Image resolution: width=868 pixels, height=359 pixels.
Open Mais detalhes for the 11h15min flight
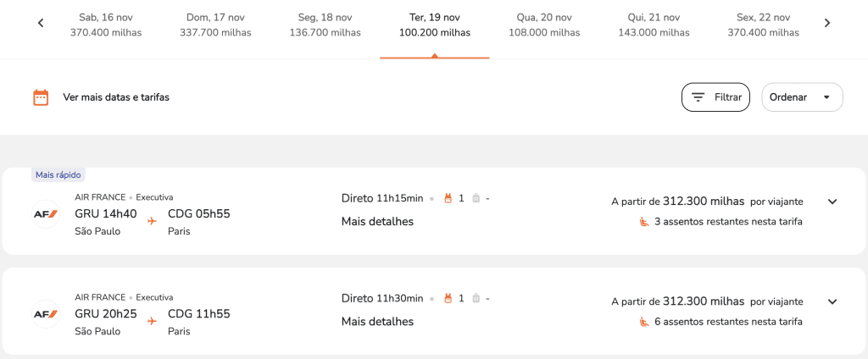click(x=377, y=222)
